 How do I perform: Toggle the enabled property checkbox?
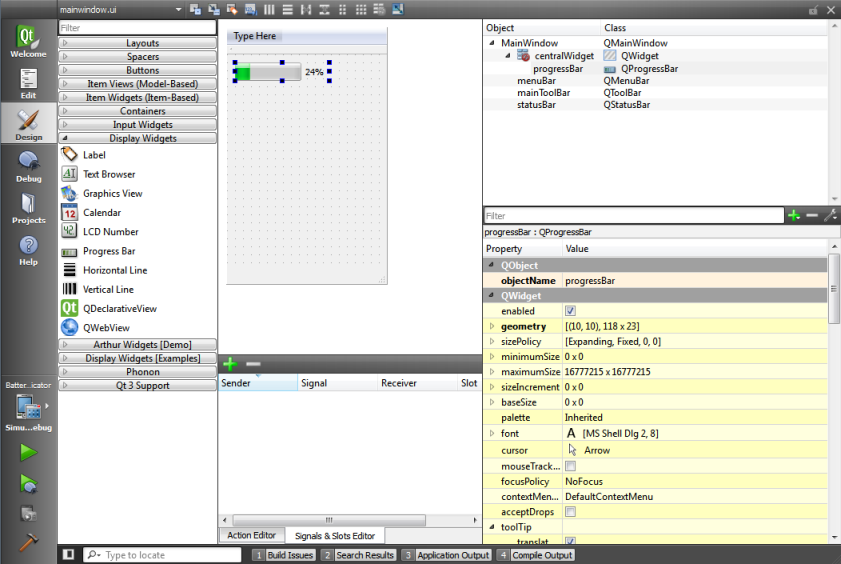[570, 311]
